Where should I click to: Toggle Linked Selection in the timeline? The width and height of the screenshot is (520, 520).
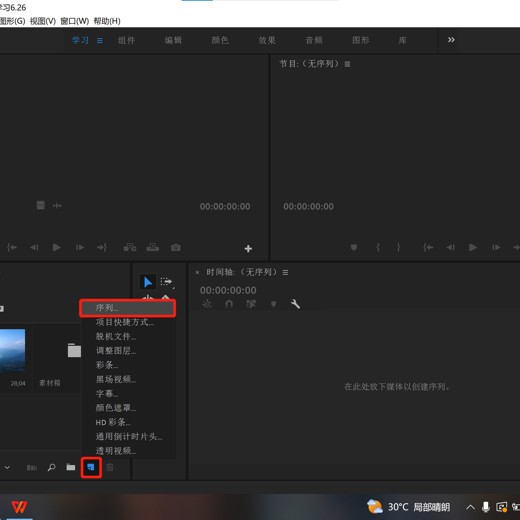click(251, 304)
